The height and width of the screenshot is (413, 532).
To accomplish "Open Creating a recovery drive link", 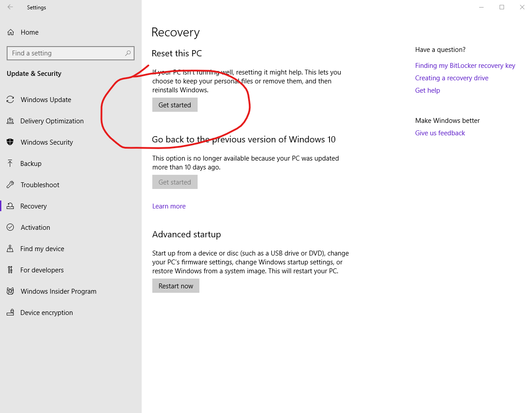I will click(452, 78).
